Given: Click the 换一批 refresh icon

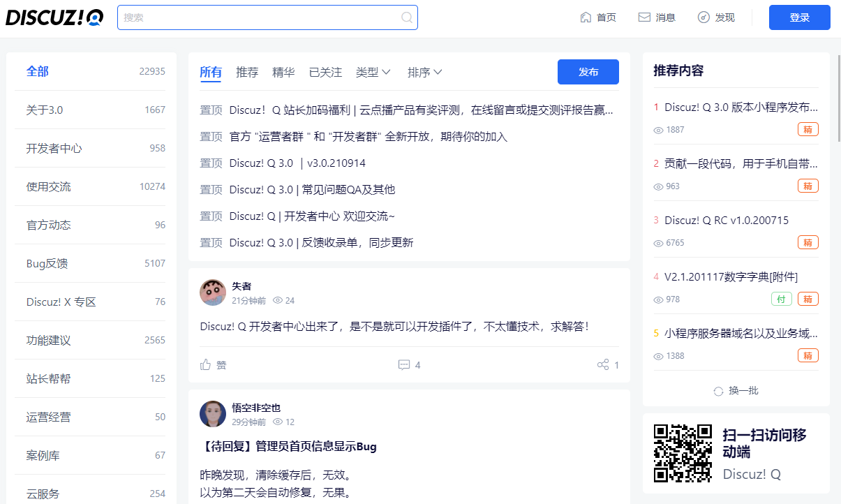Looking at the screenshot, I should [x=719, y=391].
